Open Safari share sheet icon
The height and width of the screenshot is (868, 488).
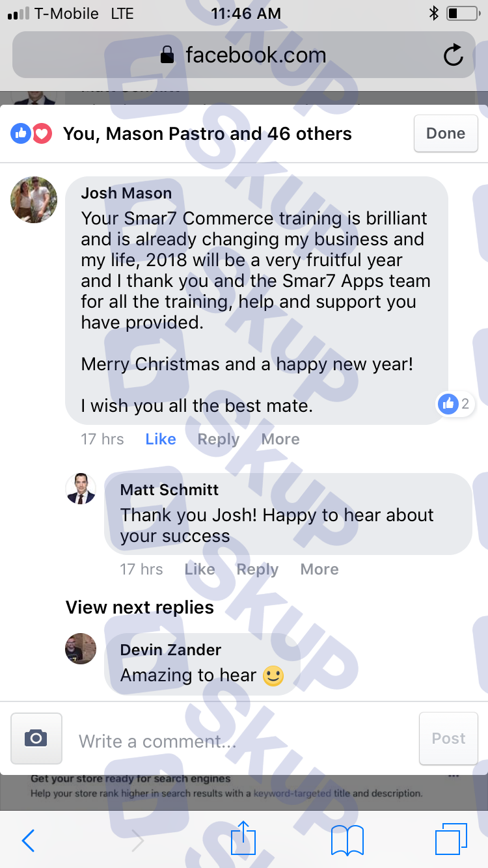point(243,838)
